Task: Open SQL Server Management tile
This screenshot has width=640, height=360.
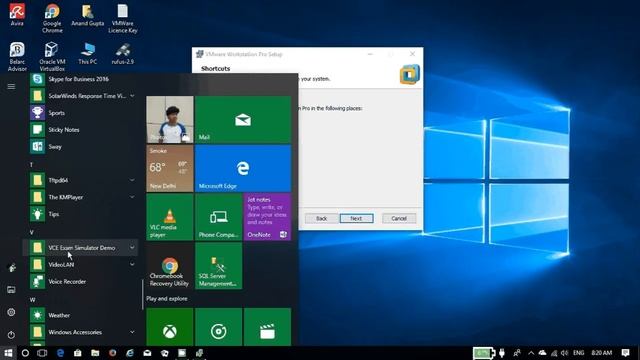Action: point(218,266)
